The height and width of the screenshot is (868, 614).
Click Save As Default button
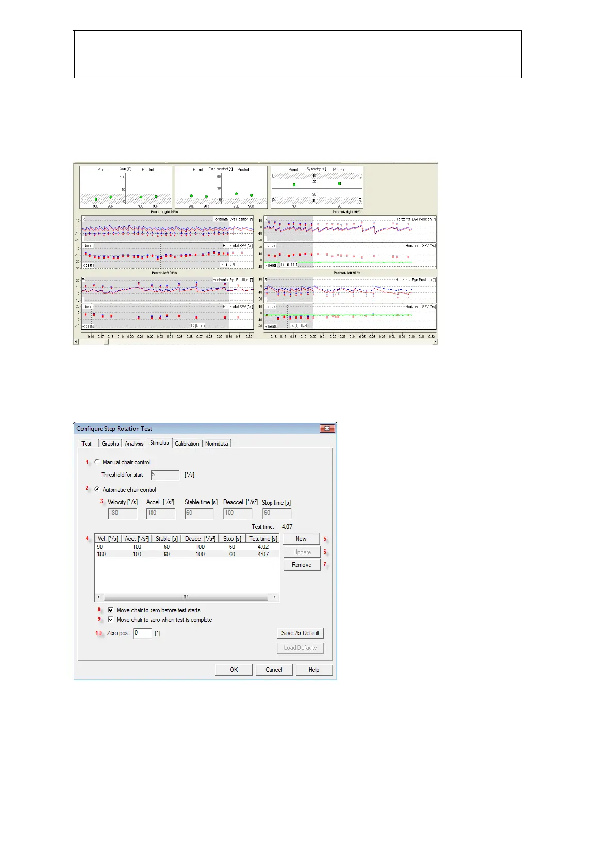300,633
